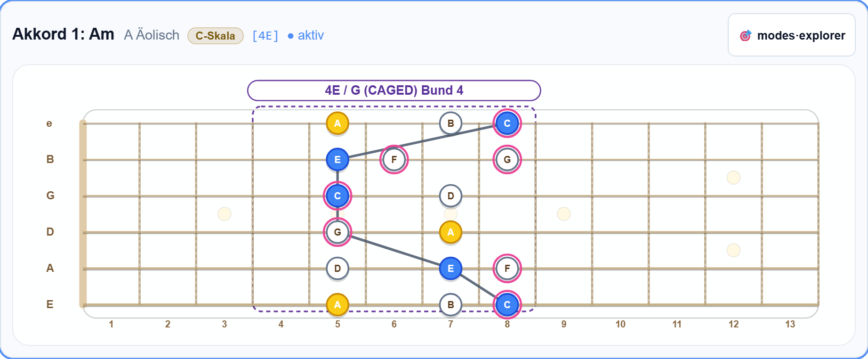The height and width of the screenshot is (359, 868).
Task: Select G note on D string
Action: (x=338, y=232)
